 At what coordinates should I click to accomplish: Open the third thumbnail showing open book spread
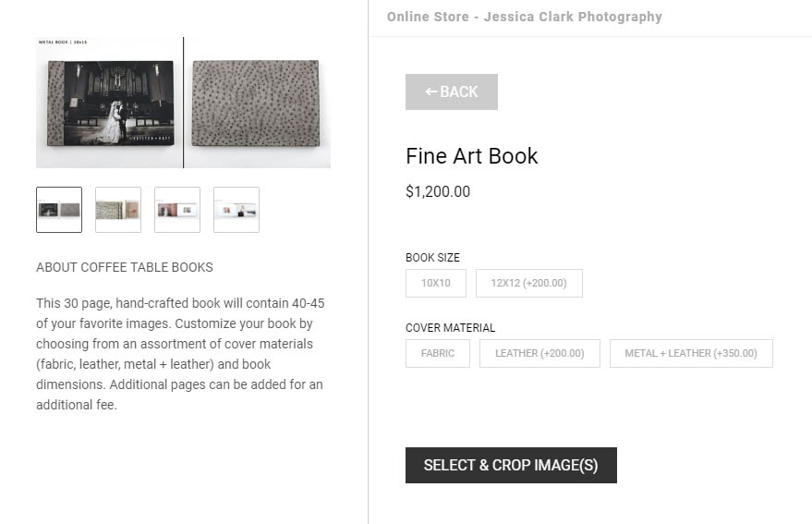click(177, 210)
